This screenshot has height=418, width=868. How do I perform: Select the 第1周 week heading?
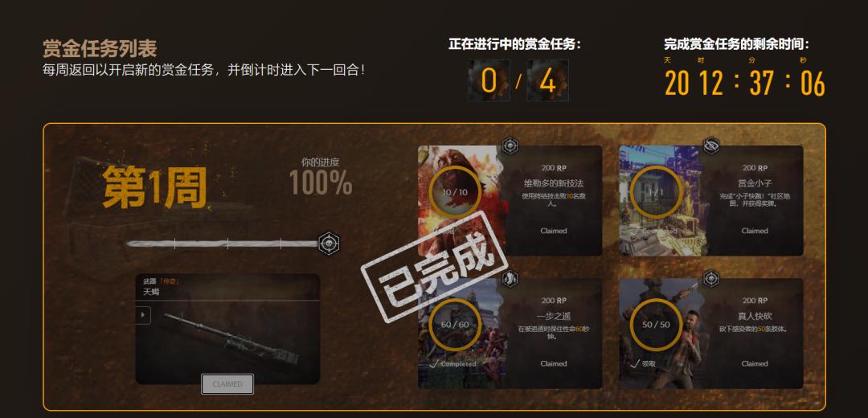point(155,187)
